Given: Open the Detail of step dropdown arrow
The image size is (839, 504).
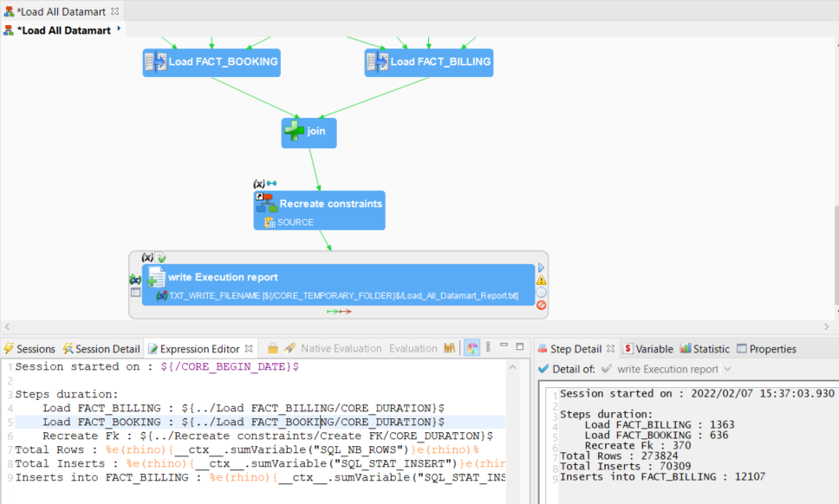Looking at the screenshot, I should click(x=727, y=369).
